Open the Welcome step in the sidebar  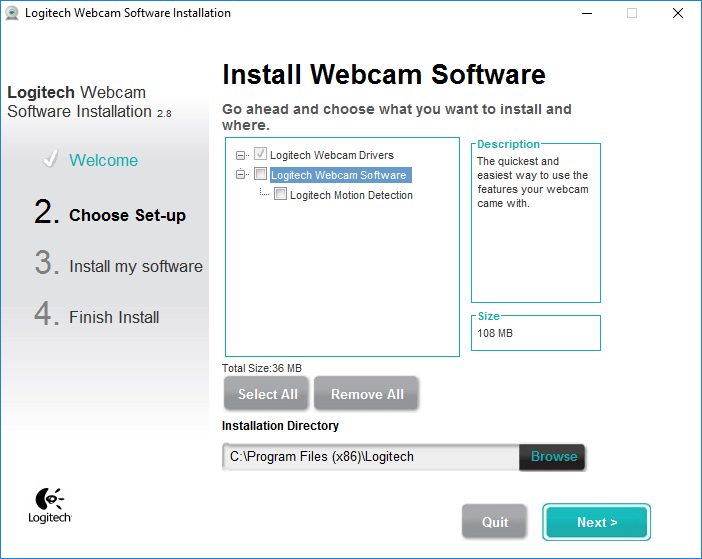click(103, 160)
